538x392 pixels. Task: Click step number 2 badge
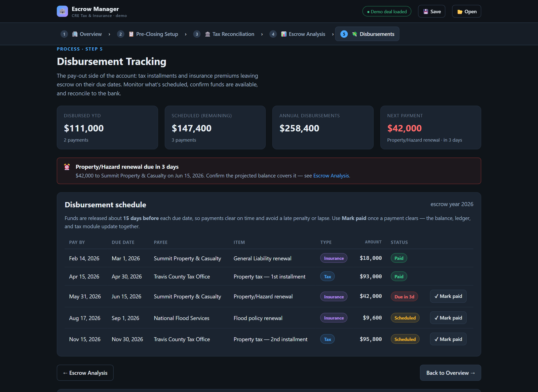[x=120, y=34]
